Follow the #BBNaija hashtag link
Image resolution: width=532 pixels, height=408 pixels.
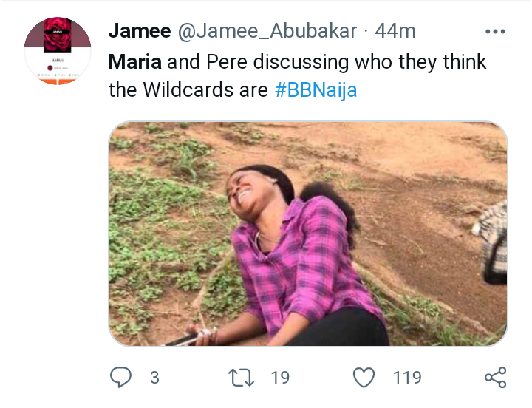pos(316,91)
